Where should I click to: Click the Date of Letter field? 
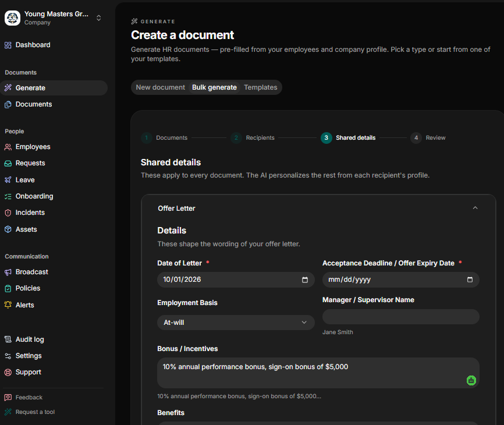tap(236, 279)
